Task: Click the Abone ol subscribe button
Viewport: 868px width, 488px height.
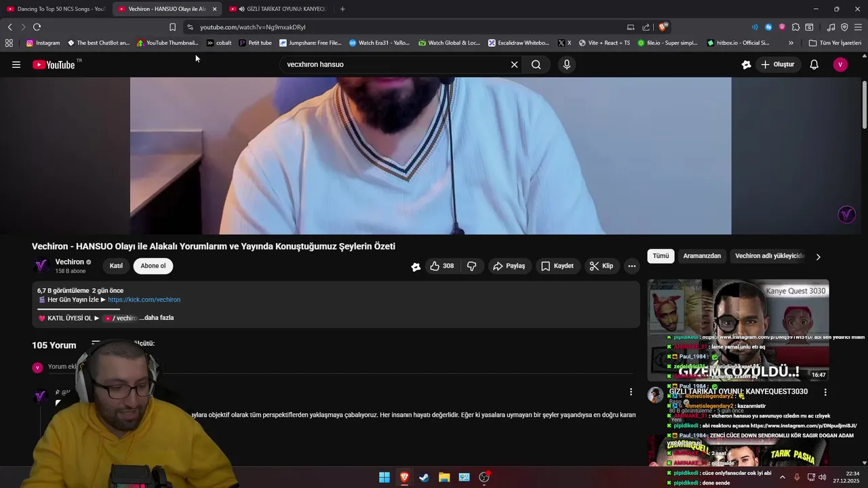Action: [153, 266]
